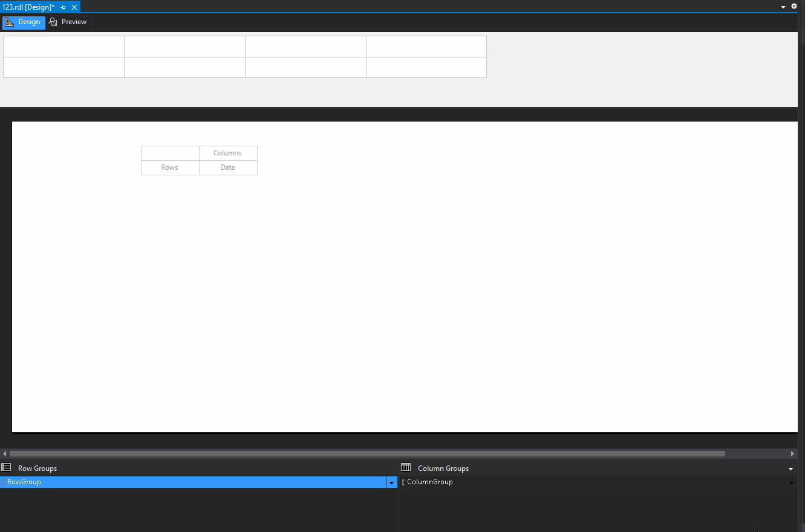Select the matrix Rows cell
The height and width of the screenshot is (532, 805).
170,167
